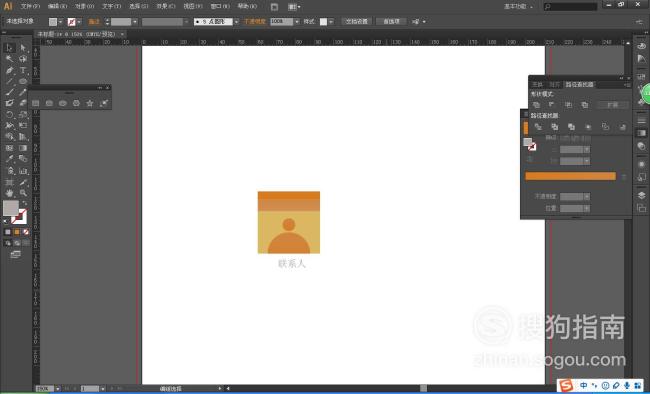The height and width of the screenshot is (394, 650).
Task: Select the Gradient tool in the toolbox
Action: click(x=23, y=148)
